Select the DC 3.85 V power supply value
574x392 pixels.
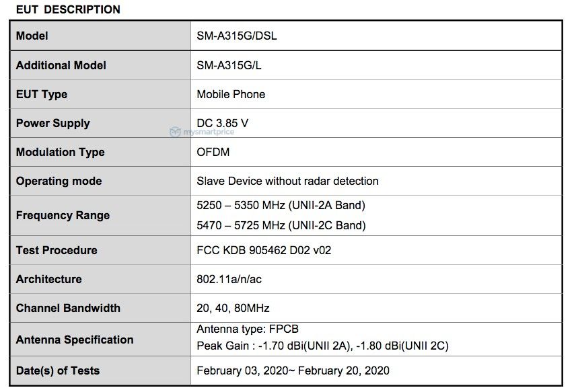pyautogui.click(x=222, y=123)
